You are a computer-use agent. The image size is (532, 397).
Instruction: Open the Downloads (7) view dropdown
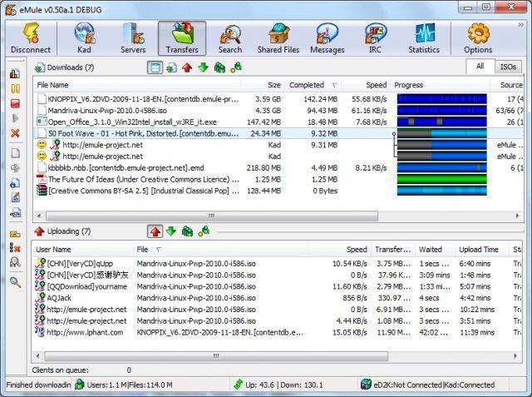64,67
